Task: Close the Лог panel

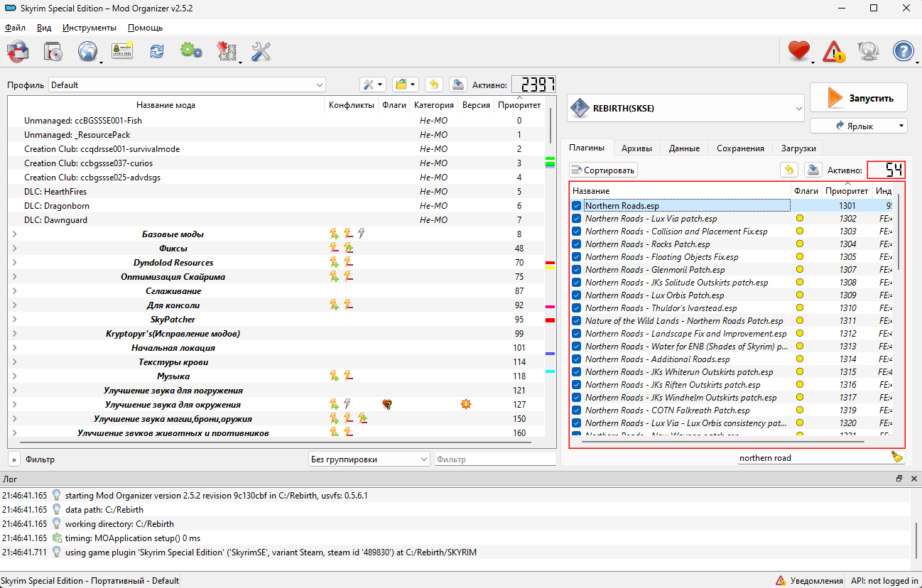Action: [913, 479]
